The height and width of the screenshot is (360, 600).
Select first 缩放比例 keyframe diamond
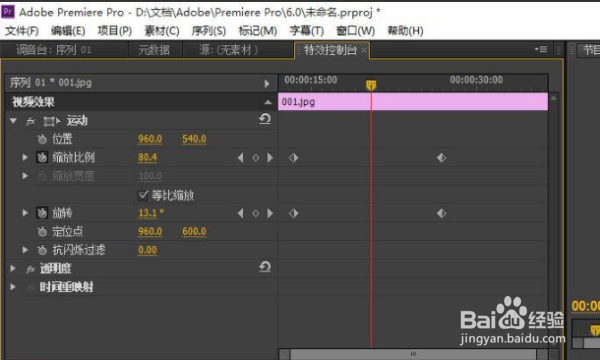click(293, 158)
